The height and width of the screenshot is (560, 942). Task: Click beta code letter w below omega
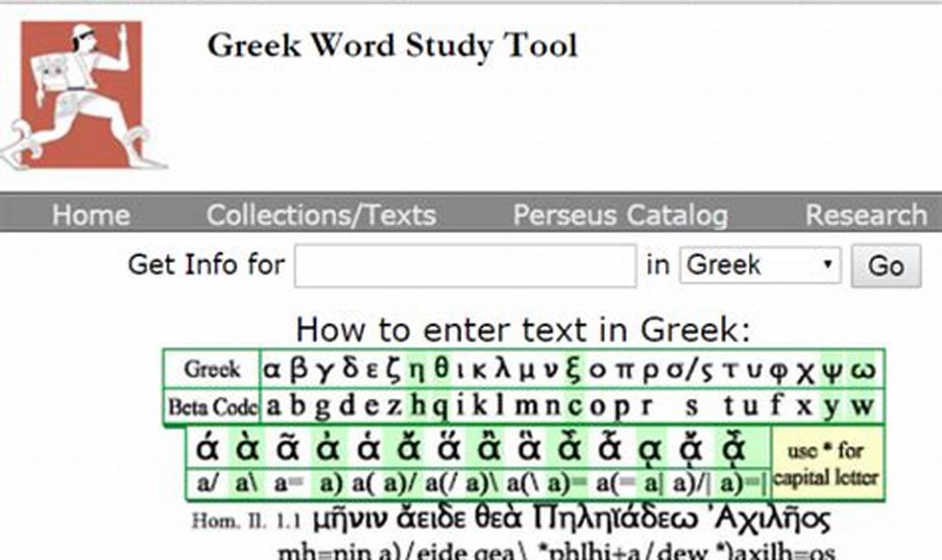point(864,405)
